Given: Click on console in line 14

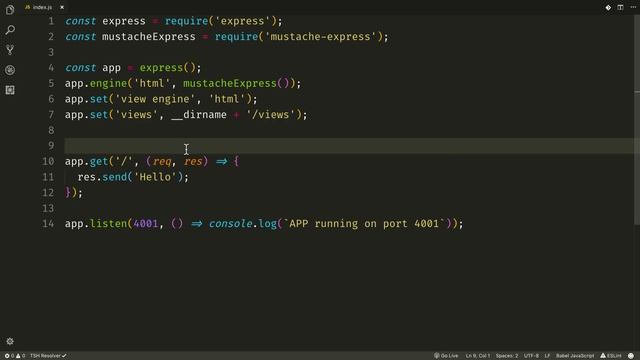Looking at the screenshot, I should click(x=230, y=224).
